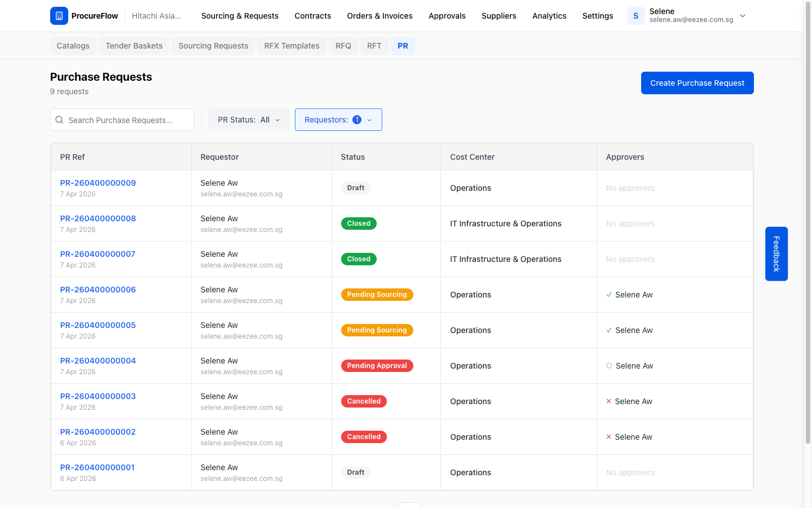The width and height of the screenshot is (812, 508).
Task: Click the Draft status badge of PR-260400000009
Action: click(356, 188)
